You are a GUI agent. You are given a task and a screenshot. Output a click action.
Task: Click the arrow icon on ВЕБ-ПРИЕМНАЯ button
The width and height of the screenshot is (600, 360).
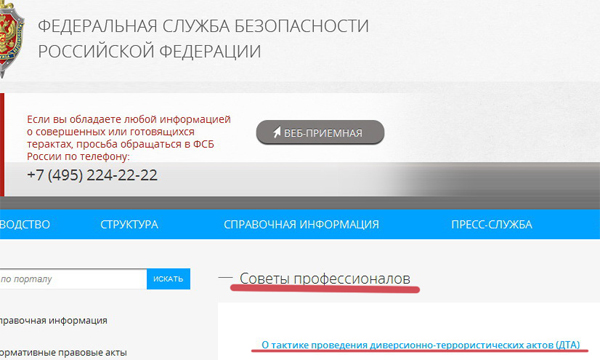[277, 132]
